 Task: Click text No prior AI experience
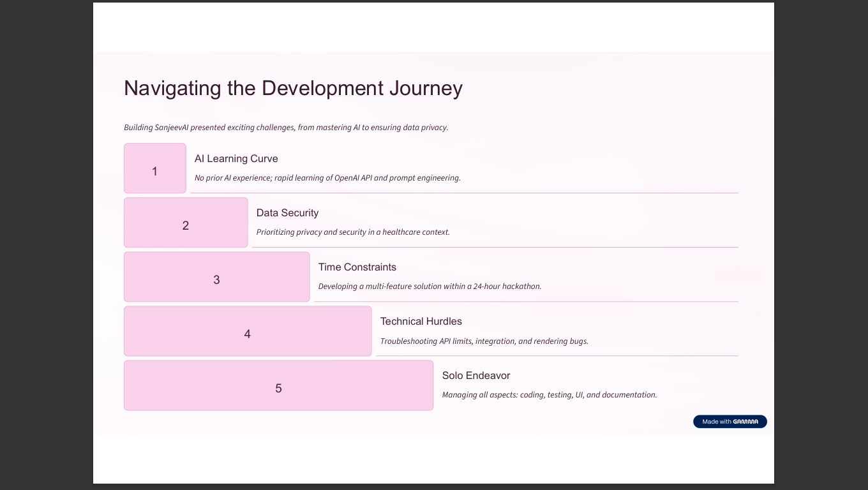[x=327, y=178]
